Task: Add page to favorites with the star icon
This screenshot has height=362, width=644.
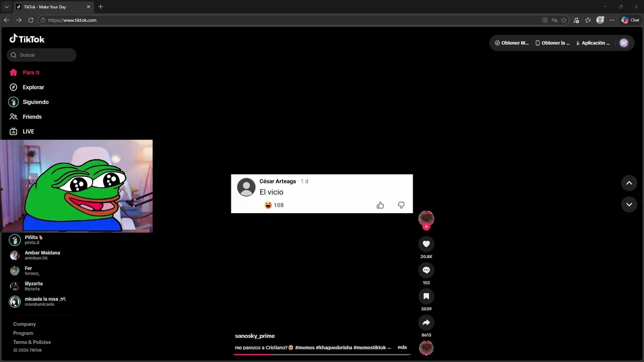Action: point(564,20)
